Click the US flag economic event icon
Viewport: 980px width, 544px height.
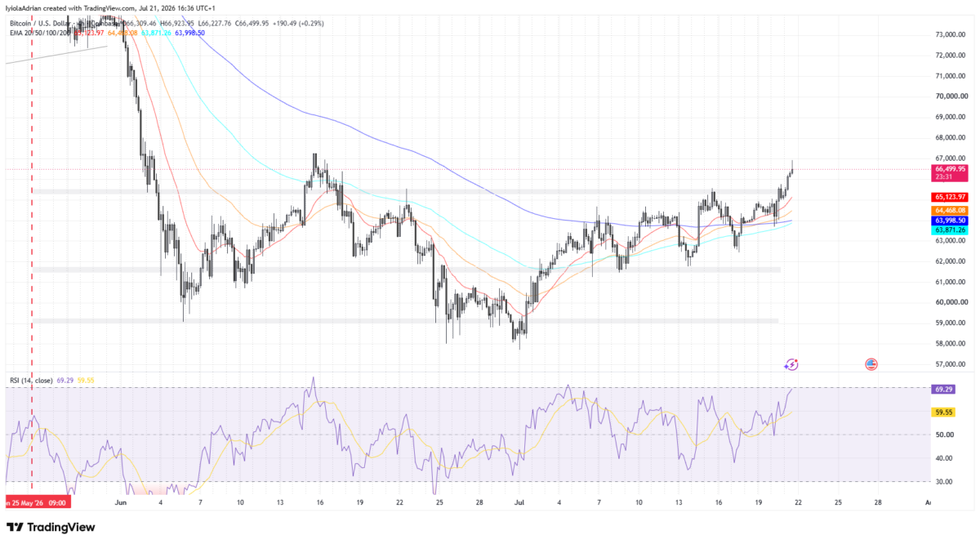tap(871, 364)
